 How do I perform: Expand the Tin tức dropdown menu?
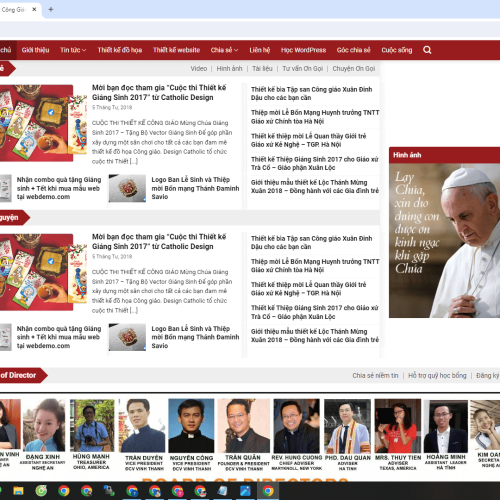tap(73, 50)
